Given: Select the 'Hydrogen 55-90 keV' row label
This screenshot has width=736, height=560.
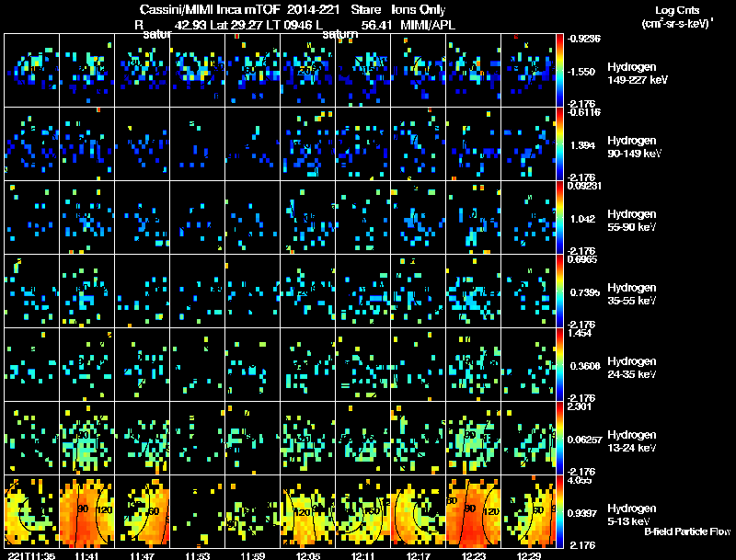Looking at the screenshot, I should click(x=632, y=221).
